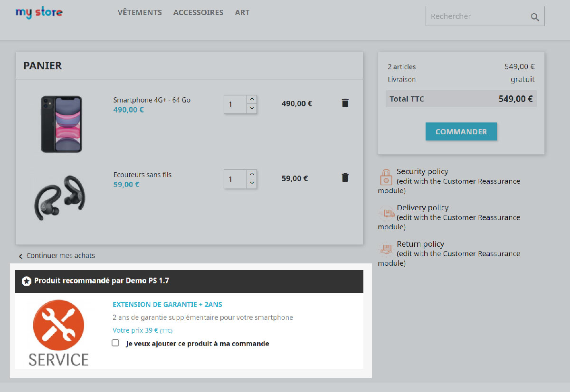Open the homepage via the my store logo
570x392 pixels.
39,12
